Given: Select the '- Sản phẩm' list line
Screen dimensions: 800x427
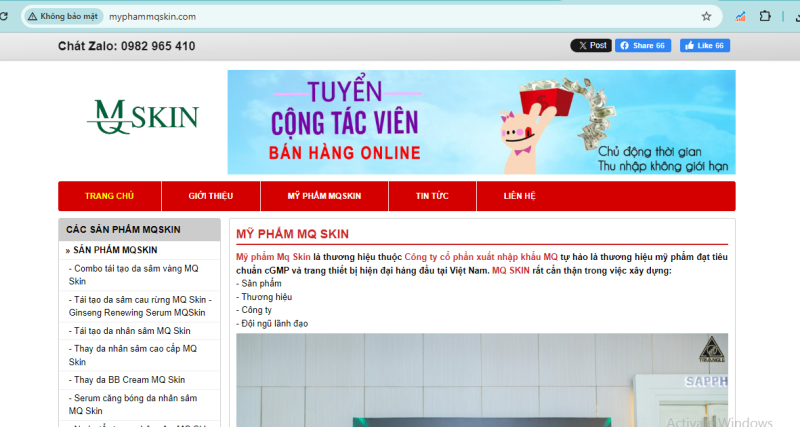Looking at the screenshot, I should point(259,284).
